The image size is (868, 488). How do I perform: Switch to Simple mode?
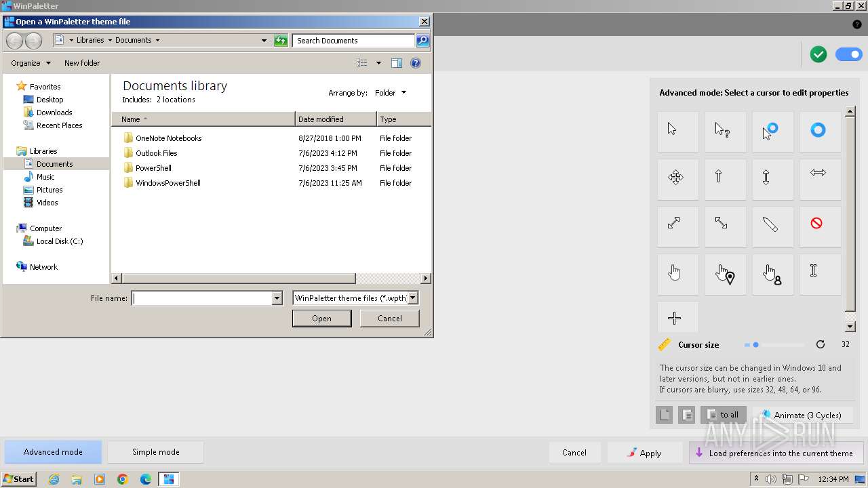click(x=156, y=452)
